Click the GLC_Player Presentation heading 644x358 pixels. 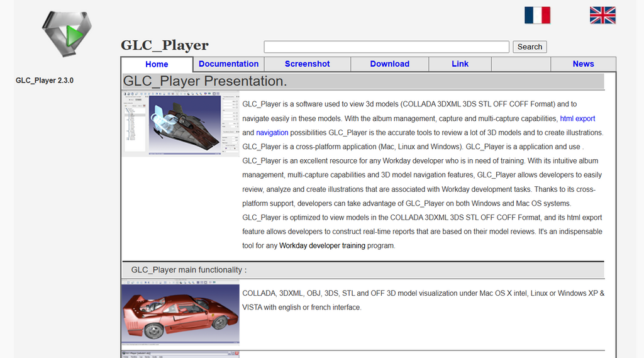205,81
